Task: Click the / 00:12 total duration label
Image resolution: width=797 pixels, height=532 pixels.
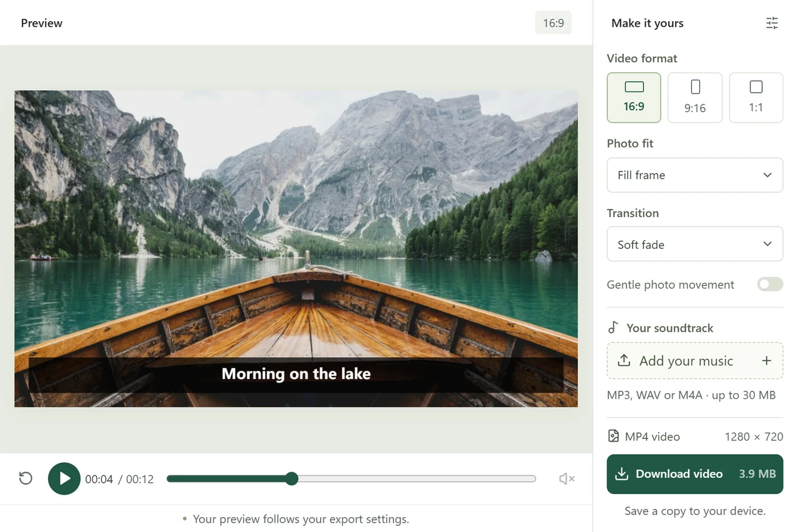Action: pos(136,479)
